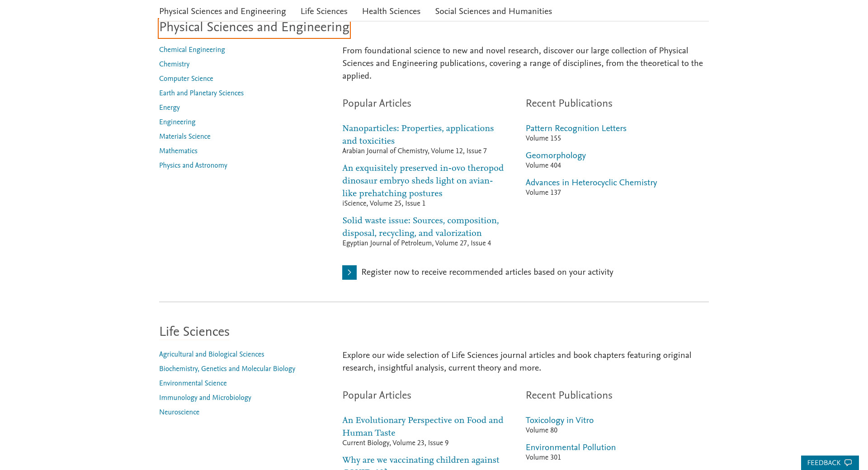The height and width of the screenshot is (470, 868).
Task: Open the Neuroscience subject link
Action: [179, 412]
